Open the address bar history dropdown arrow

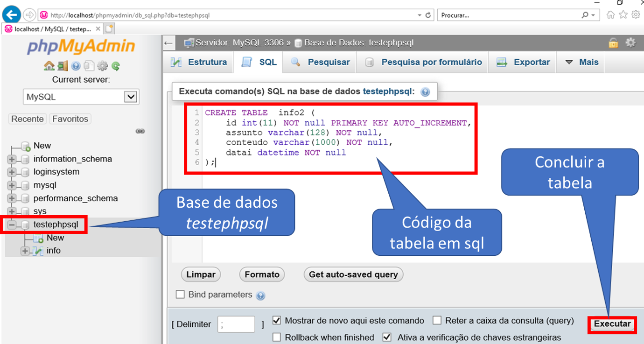(x=419, y=15)
